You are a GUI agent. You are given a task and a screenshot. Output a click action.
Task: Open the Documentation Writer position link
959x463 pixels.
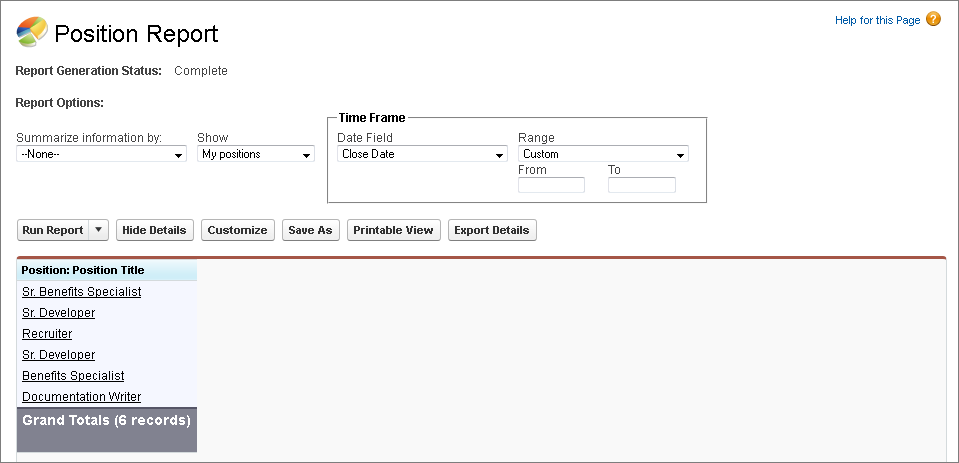(81, 396)
